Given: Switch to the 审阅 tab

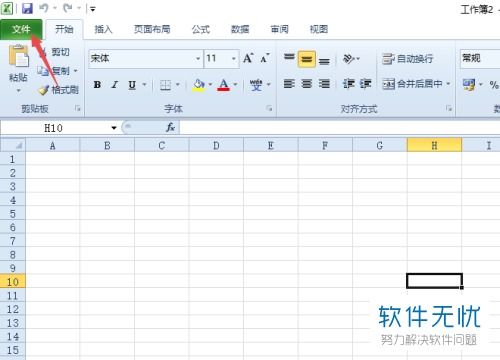Looking at the screenshot, I should [x=279, y=29].
